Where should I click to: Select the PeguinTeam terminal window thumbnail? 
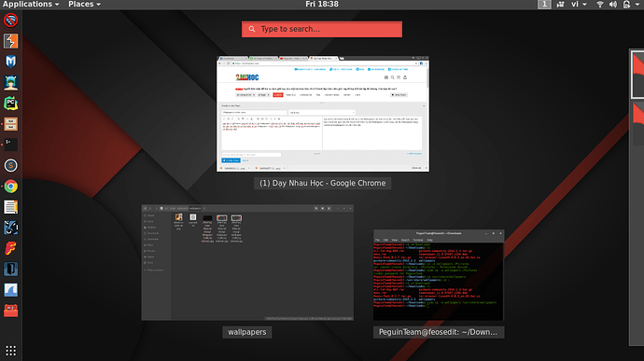[x=439, y=275]
